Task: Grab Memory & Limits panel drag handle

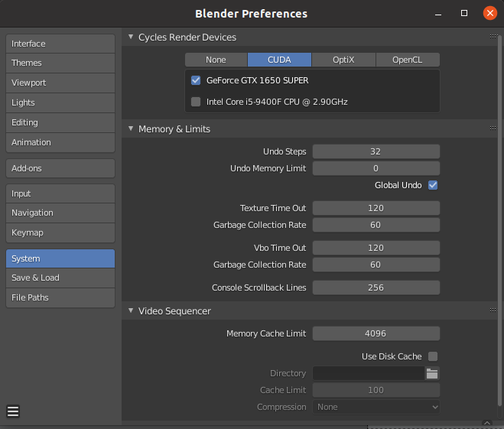Action: [493, 128]
